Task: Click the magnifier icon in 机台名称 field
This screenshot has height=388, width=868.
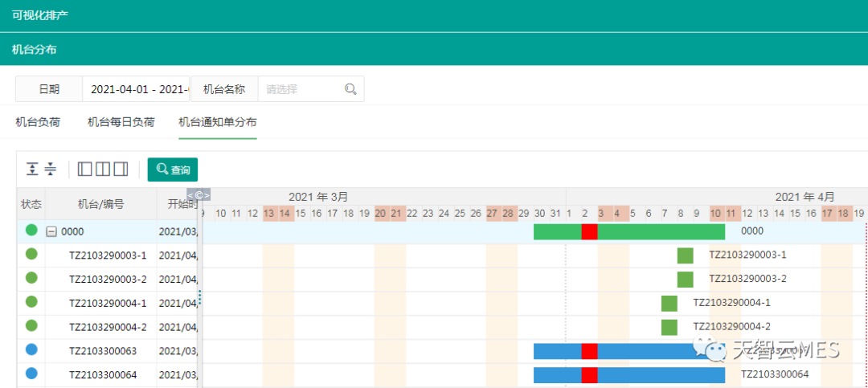Action: (350, 89)
